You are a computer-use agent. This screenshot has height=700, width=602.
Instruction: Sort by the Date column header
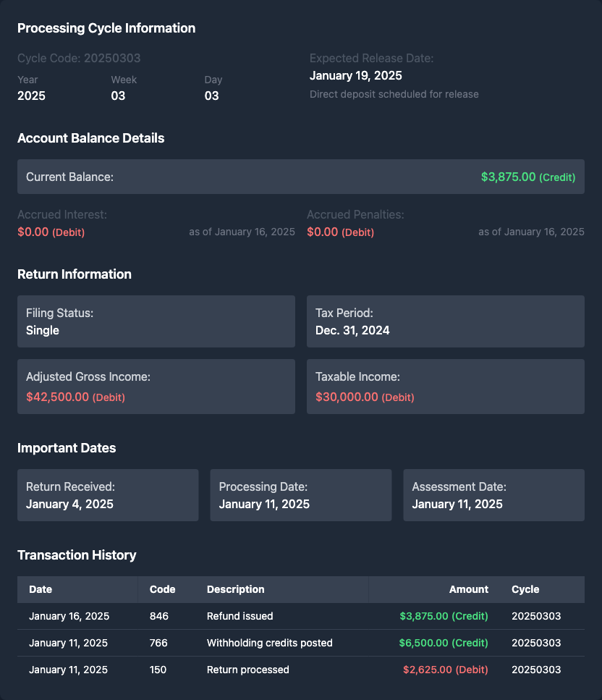(x=41, y=589)
